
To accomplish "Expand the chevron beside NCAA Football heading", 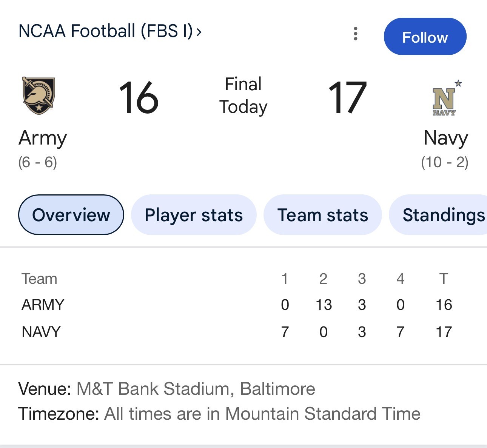I will click(199, 32).
